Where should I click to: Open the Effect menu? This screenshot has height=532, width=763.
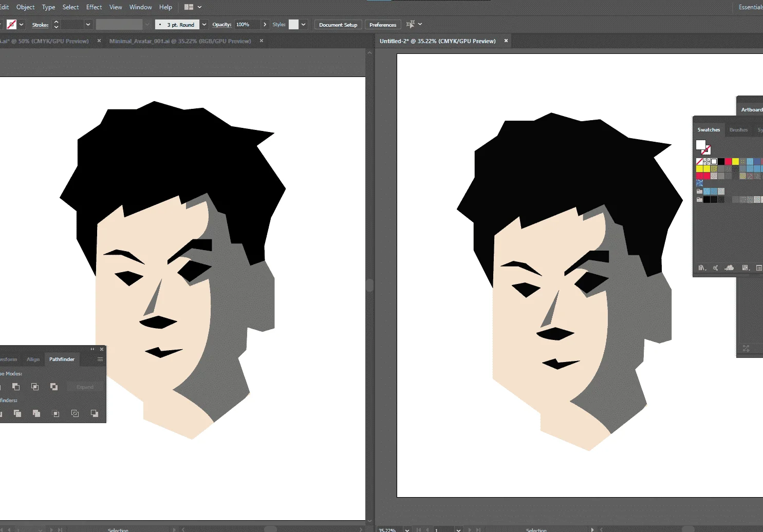[x=94, y=7]
